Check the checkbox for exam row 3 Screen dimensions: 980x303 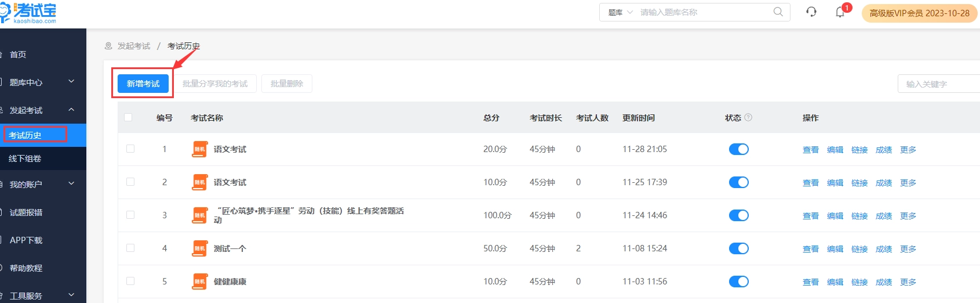click(x=130, y=215)
